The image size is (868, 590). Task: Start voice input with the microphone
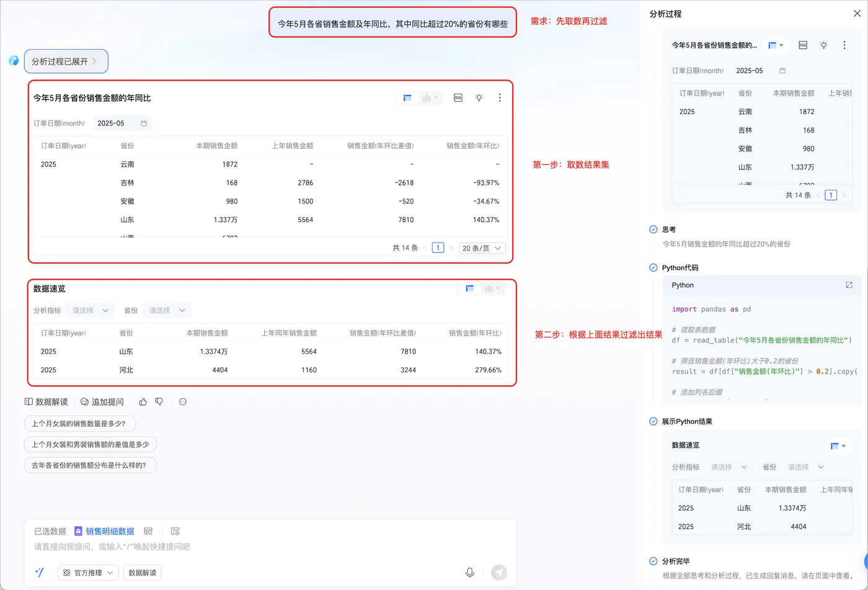[470, 573]
